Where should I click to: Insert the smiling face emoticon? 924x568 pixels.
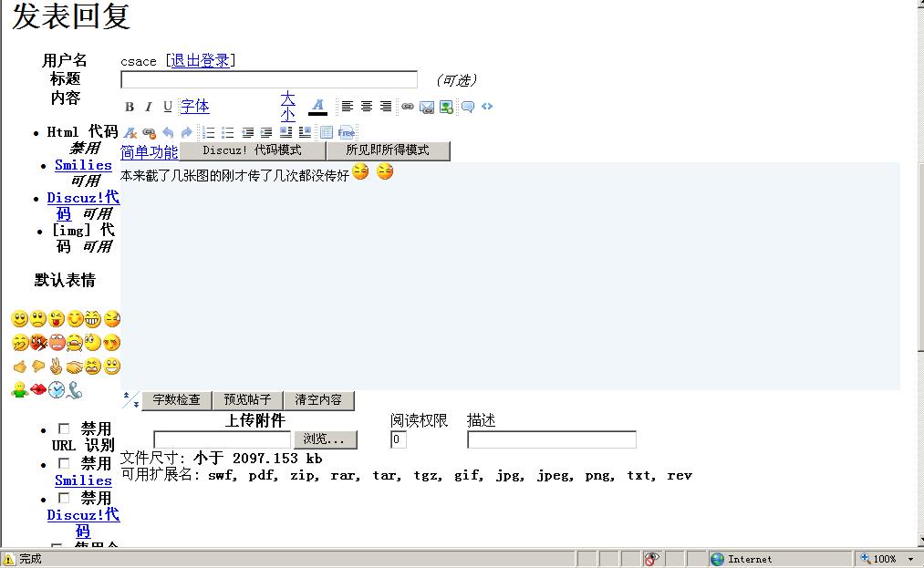tap(19, 319)
